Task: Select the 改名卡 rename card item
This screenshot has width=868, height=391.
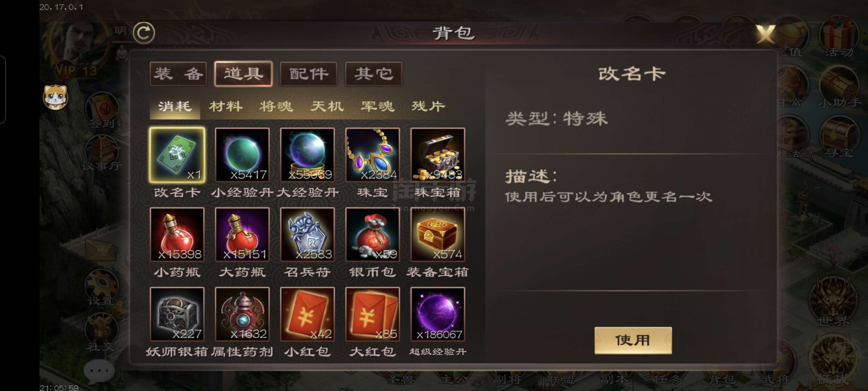Action: [177, 155]
